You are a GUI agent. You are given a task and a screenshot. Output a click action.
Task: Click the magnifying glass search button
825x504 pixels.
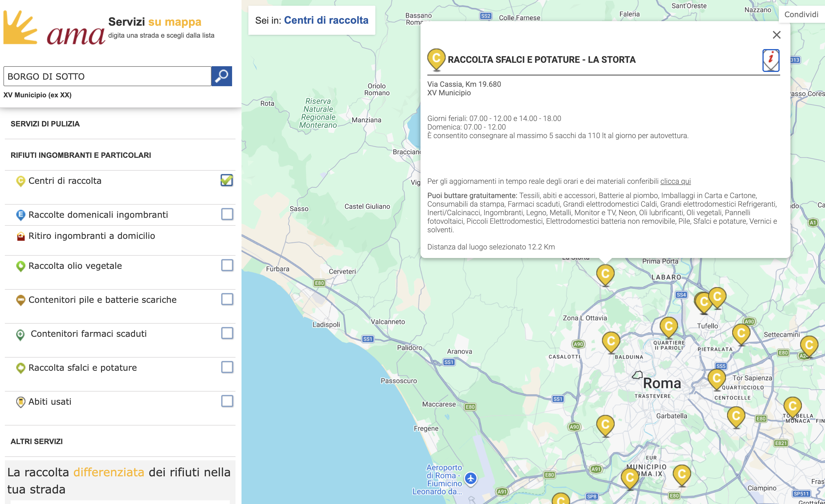[x=221, y=76]
